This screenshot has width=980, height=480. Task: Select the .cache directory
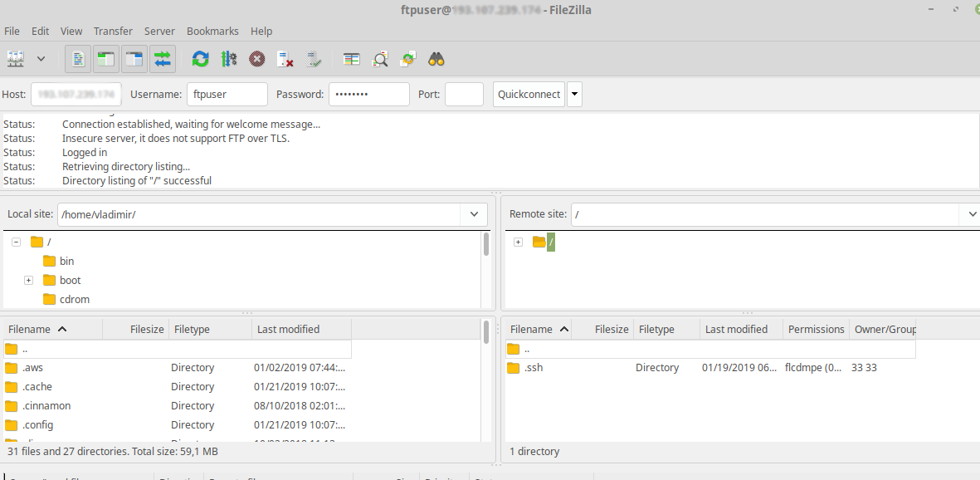click(x=178, y=387)
